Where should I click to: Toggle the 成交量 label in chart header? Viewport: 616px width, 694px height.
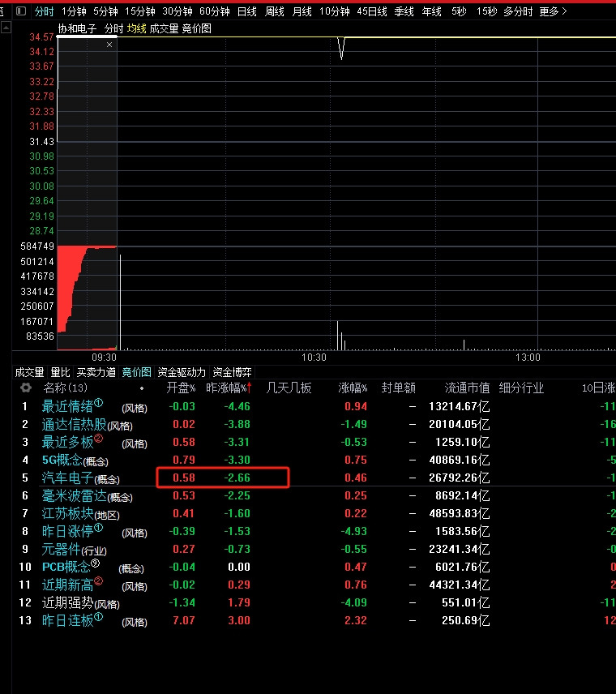tap(164, 28)
